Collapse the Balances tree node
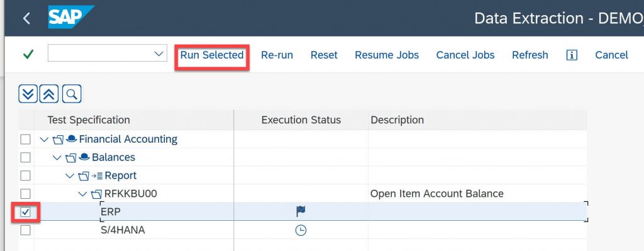Screen dimensions: 644x251 point(57,157)
